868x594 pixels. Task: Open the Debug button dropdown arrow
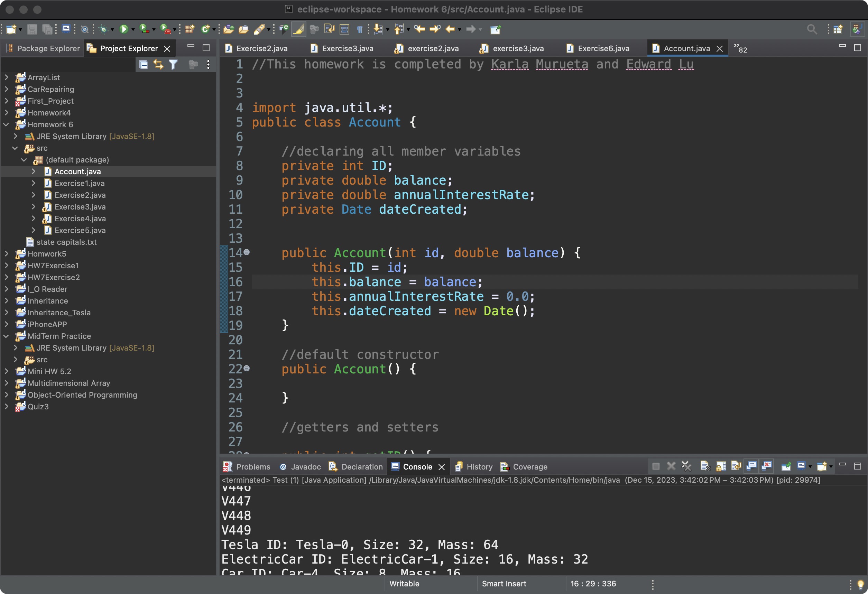pos(112,30)
